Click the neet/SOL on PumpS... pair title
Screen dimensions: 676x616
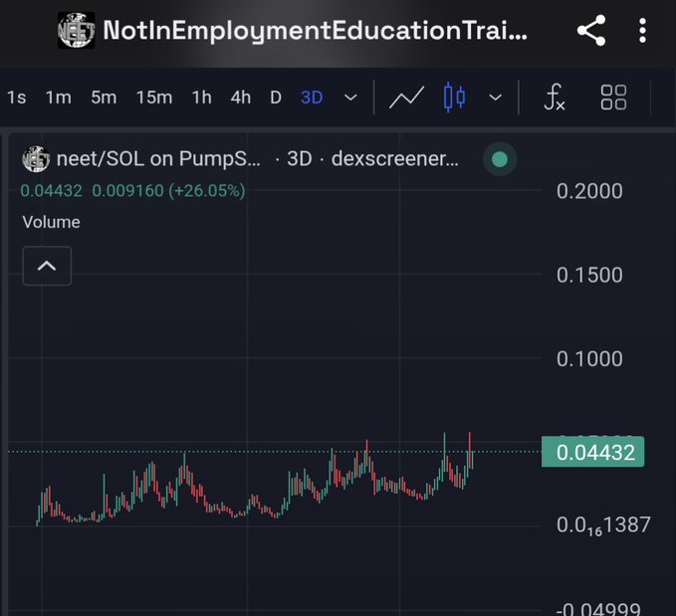(x=158, y=159)
